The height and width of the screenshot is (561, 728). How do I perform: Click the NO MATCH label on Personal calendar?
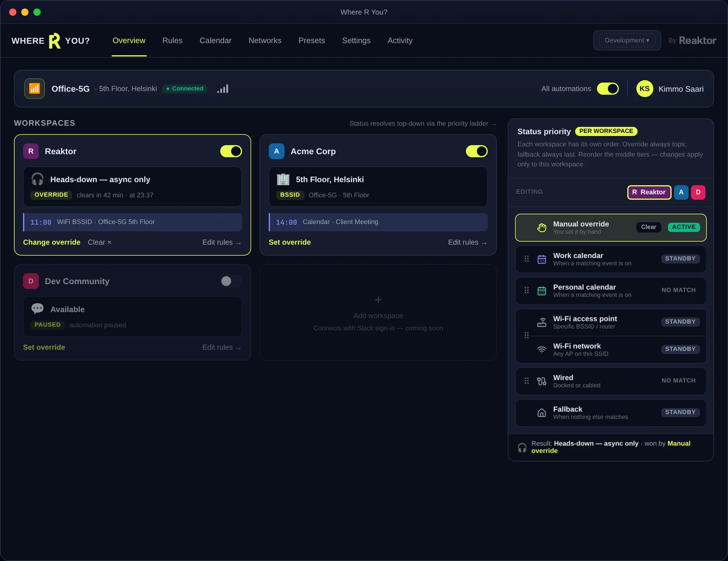coord(678,290)
